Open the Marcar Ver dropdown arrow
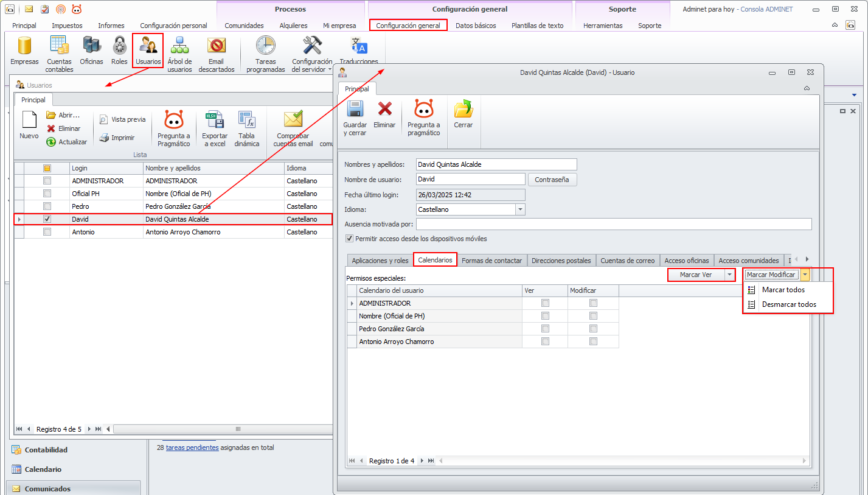The width and height of the screenshot is (868, 495). pyautogui.click(x=729, y=275)
